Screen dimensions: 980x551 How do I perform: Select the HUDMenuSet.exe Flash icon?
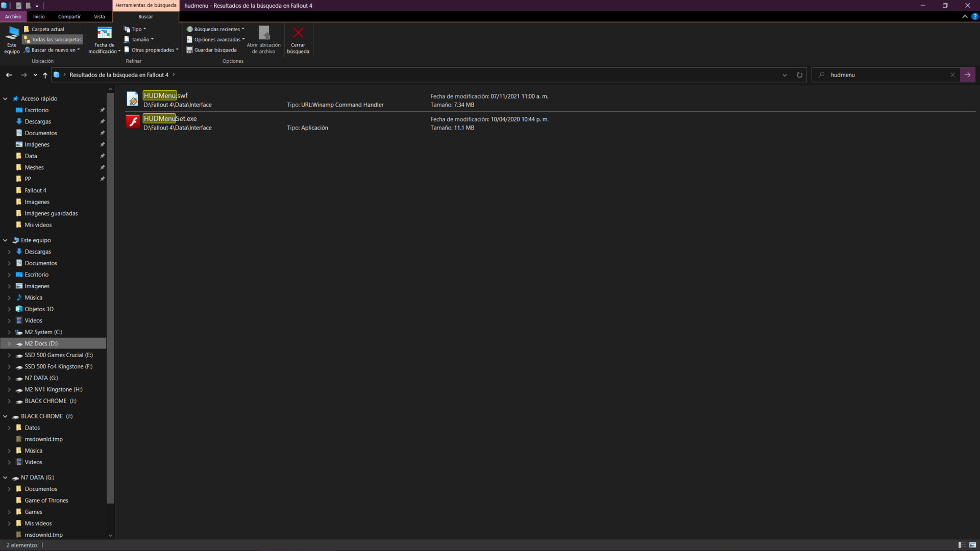[133, 122]
